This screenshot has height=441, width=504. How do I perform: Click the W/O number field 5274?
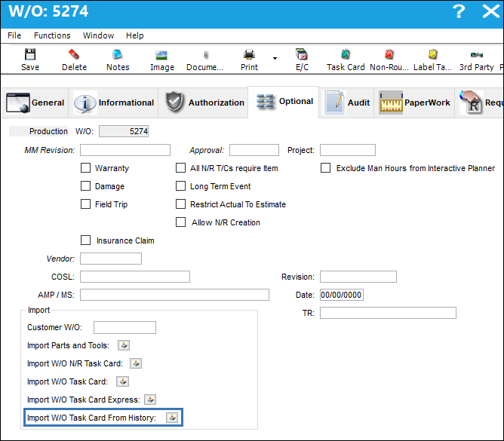click(x=124, y=131)
